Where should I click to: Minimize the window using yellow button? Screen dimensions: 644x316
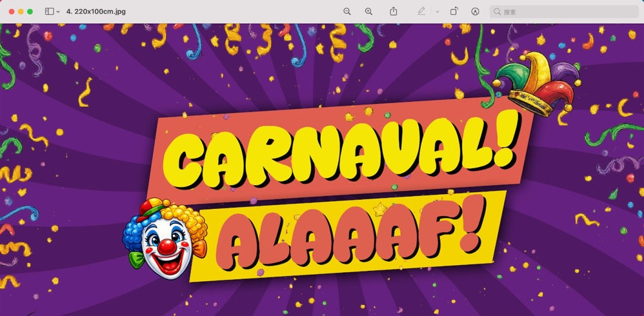(x=21, y=12)
